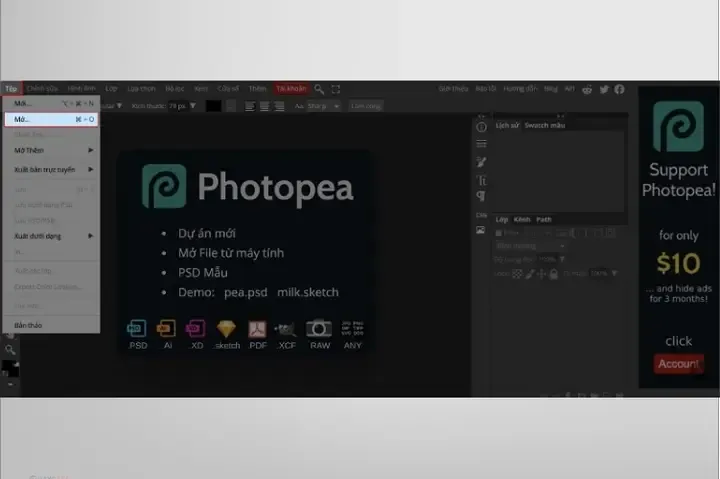
Task: Expand the 'Mở Thêm' submenu
Action: pos(50,150)
